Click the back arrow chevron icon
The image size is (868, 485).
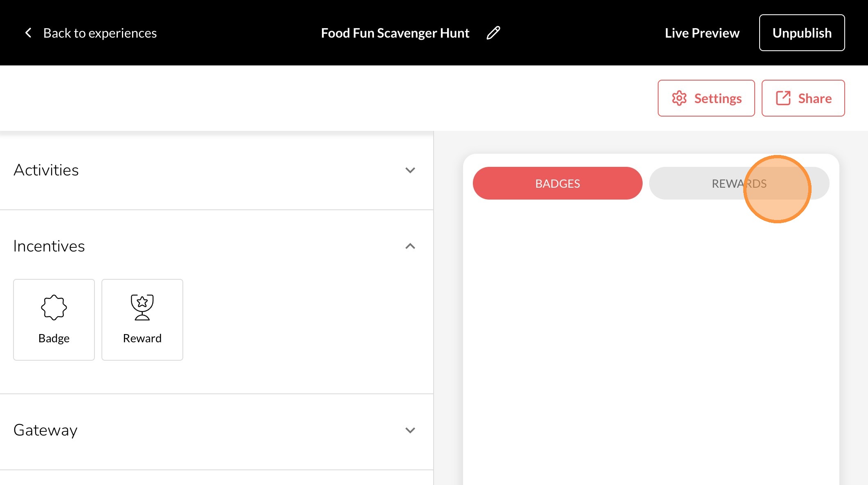(x=28, y=33)
